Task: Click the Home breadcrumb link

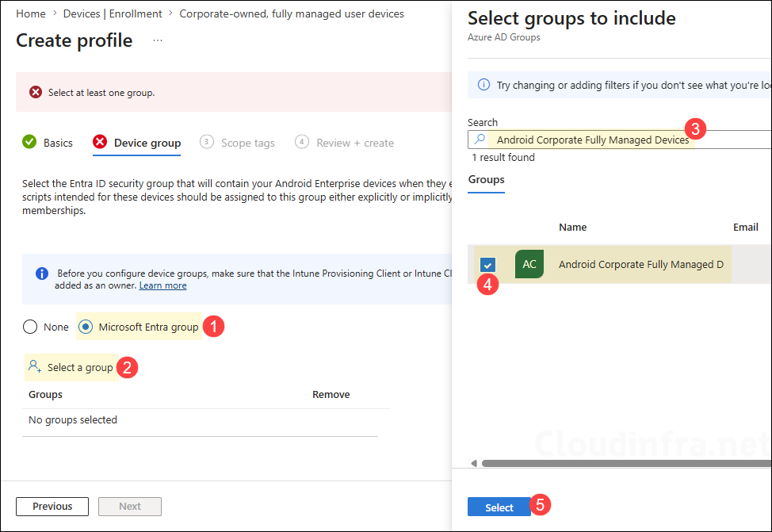Action: [31, 13]
